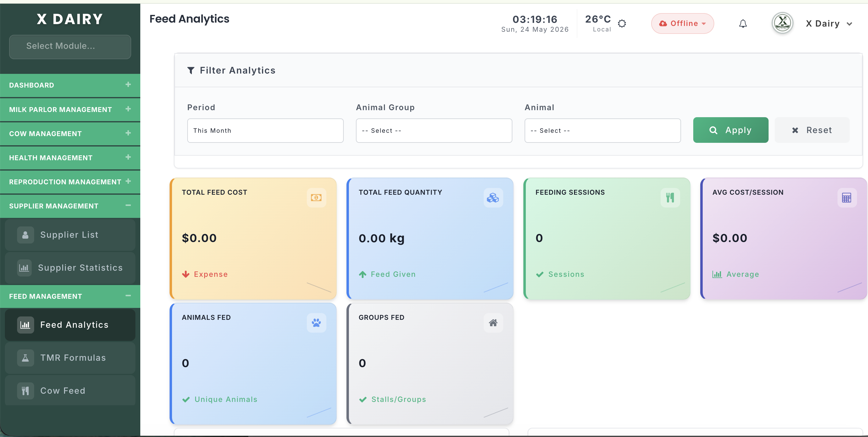Reset the analytics filters

812,130
